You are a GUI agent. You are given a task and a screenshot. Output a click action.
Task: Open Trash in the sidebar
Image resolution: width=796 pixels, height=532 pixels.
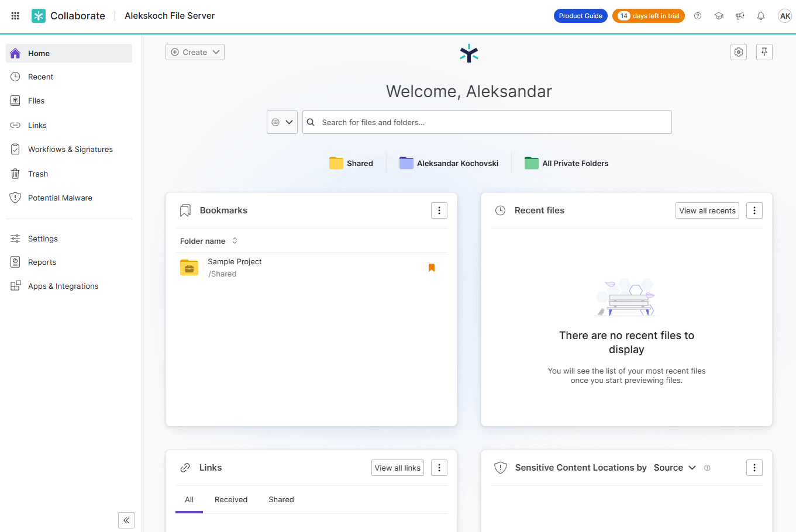point(69,174)
